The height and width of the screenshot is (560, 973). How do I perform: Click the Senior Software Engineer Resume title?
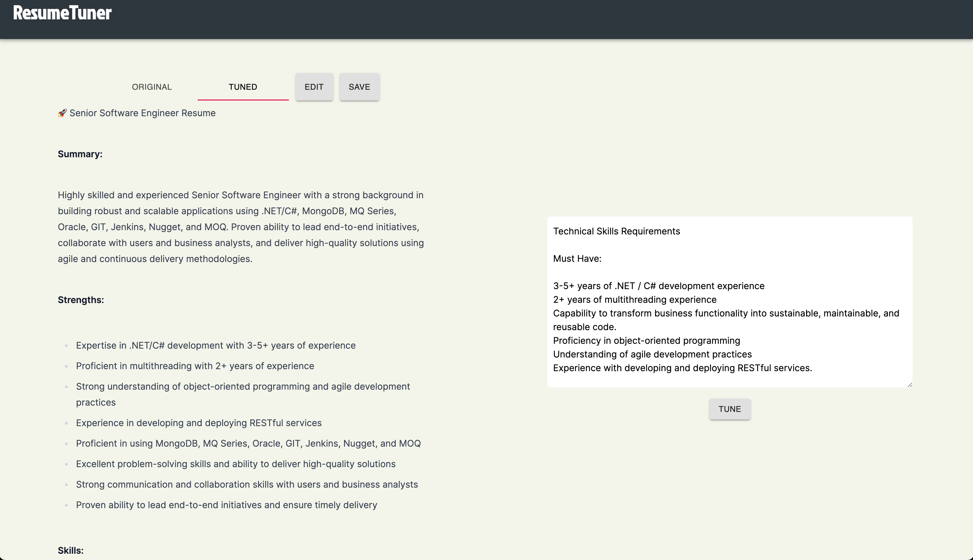142,113
